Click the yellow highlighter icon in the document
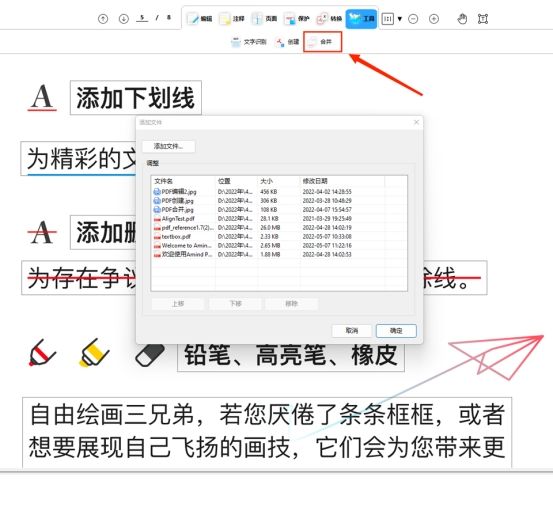Viewport: 553px width, 507px height. tap(94, 353)
